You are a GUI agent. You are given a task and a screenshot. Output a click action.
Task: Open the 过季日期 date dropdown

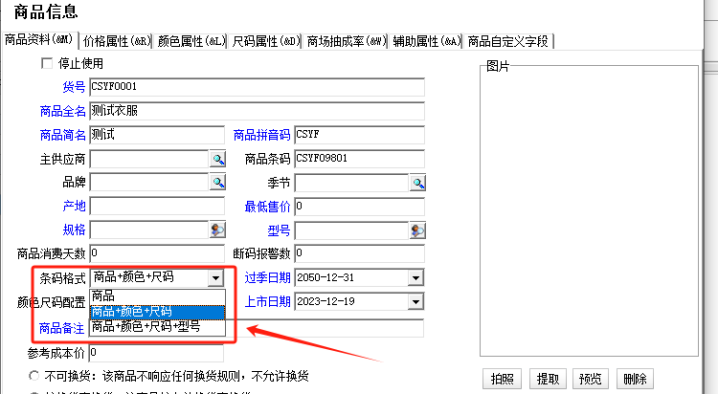[415, 277]
